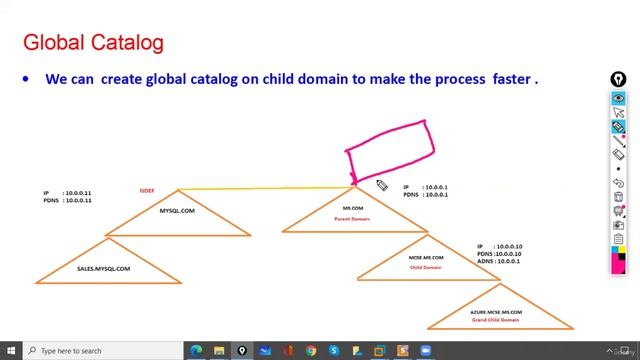This screenshot has height=360, width=640.
Task: Open Zoom from taskbar
Action: coord(425,351)
